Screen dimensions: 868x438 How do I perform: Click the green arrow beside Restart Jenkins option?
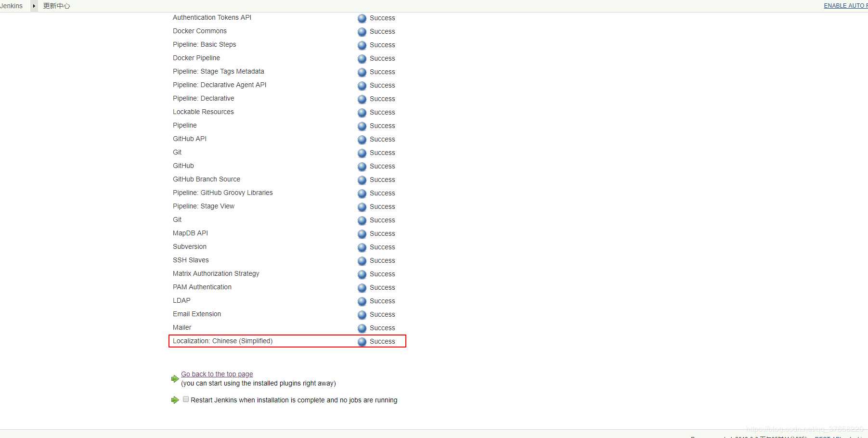coord(175,400)
